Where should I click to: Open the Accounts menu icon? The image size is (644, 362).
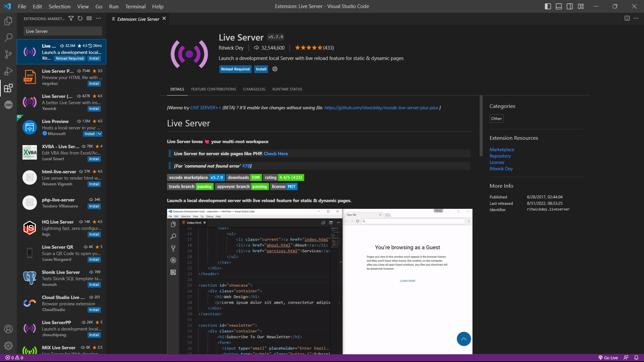pos(8,329)
